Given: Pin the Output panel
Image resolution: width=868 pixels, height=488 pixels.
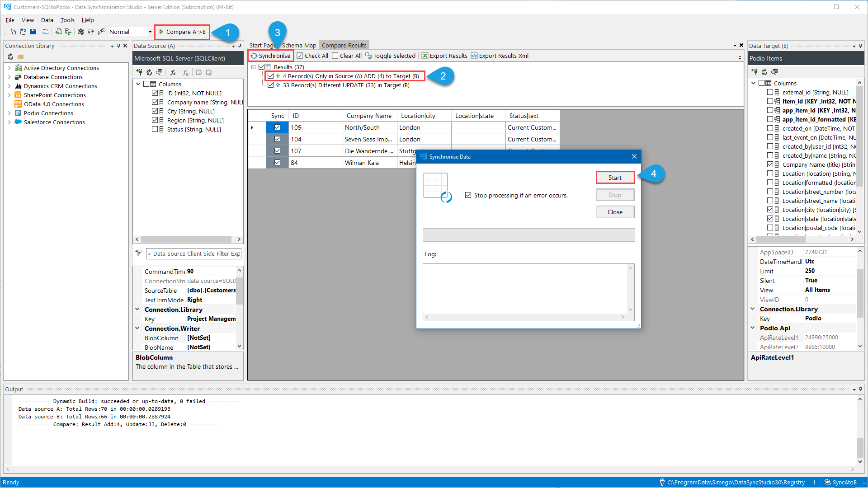Looking at the screenshot, I should (x=861, y=389).
